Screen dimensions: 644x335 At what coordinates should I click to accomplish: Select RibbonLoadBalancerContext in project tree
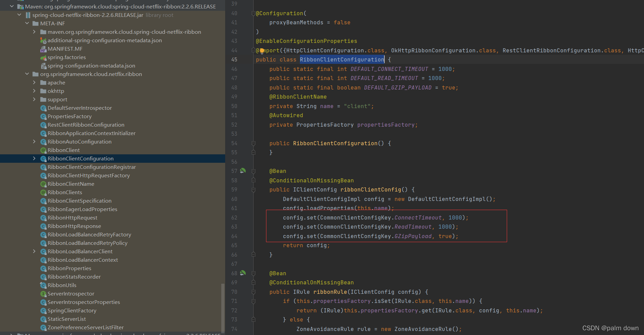83,260
